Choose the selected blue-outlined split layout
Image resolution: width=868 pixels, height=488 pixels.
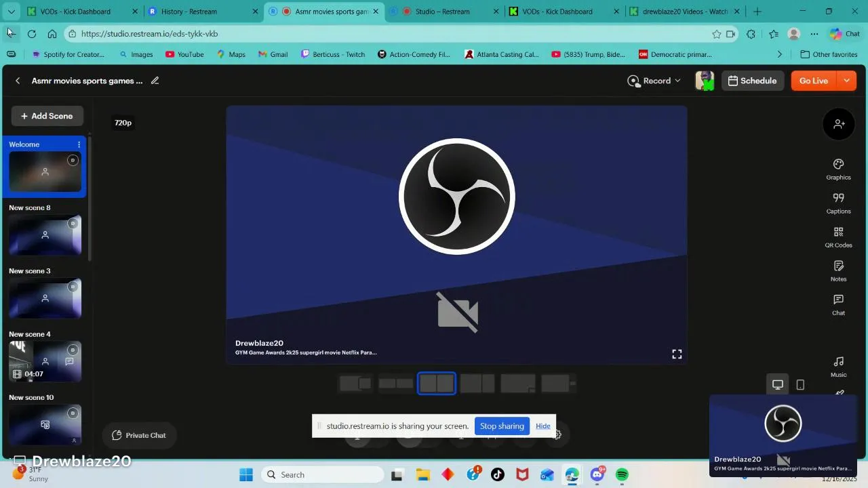click(x=437, y=384)
